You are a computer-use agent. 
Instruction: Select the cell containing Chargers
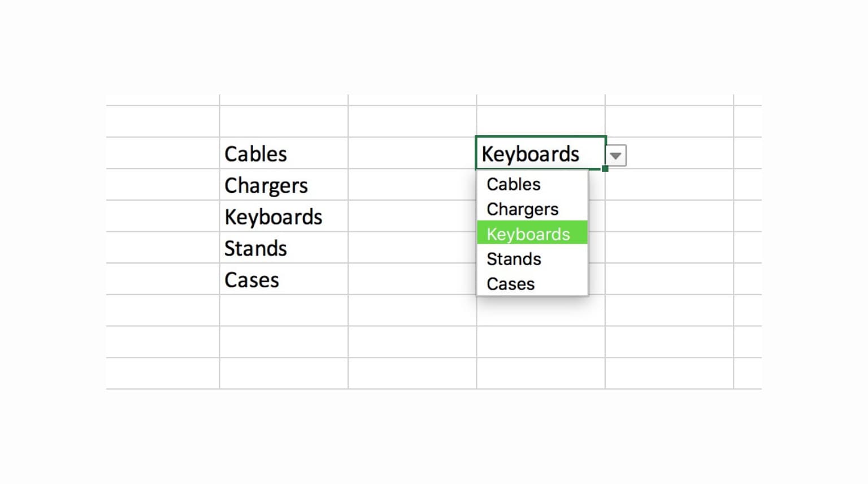click(x=284, y=184)
